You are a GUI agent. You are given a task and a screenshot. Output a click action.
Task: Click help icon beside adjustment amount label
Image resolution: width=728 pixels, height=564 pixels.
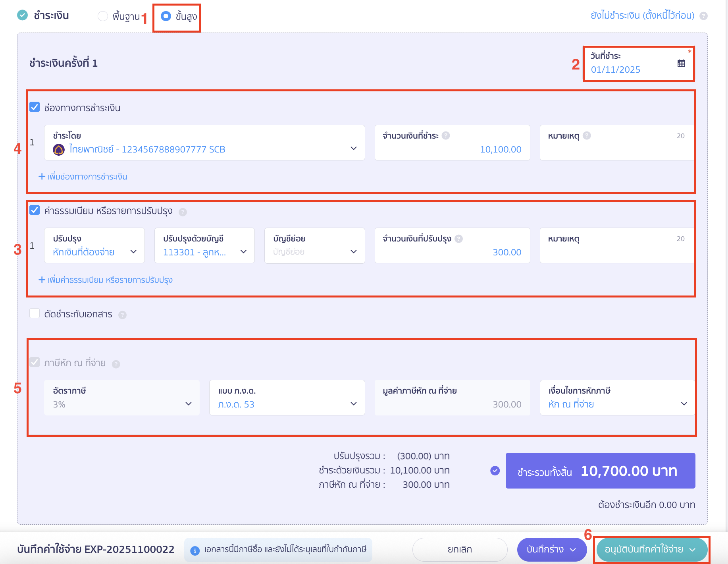click(x=458, y=239)
